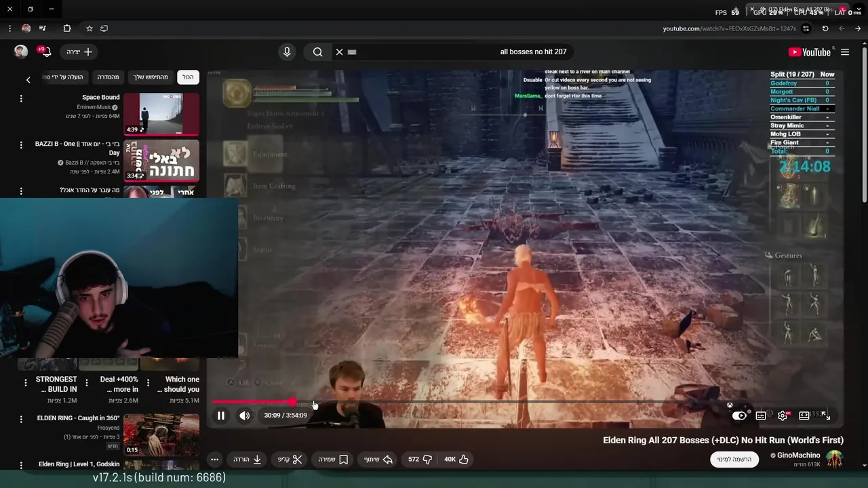Screen dimensions: 868x488
Task: Open YouTube hamburger guide menu
Action: (x=845, y=52)
